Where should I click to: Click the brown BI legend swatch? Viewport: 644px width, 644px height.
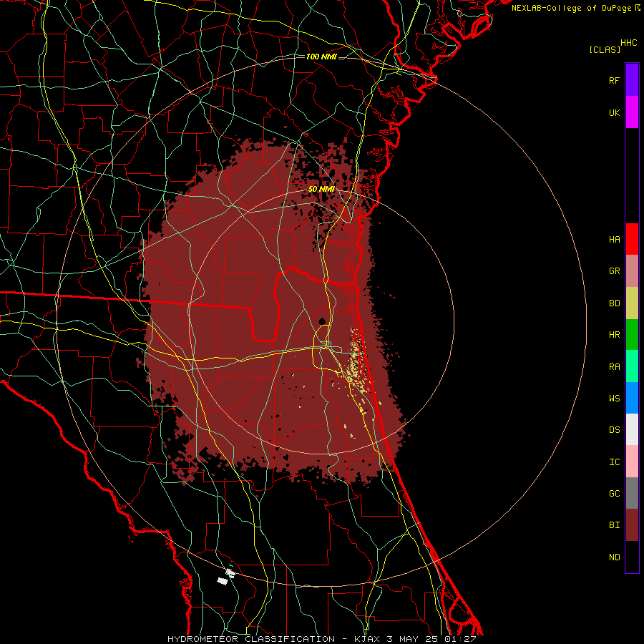[x=632, y=525]
